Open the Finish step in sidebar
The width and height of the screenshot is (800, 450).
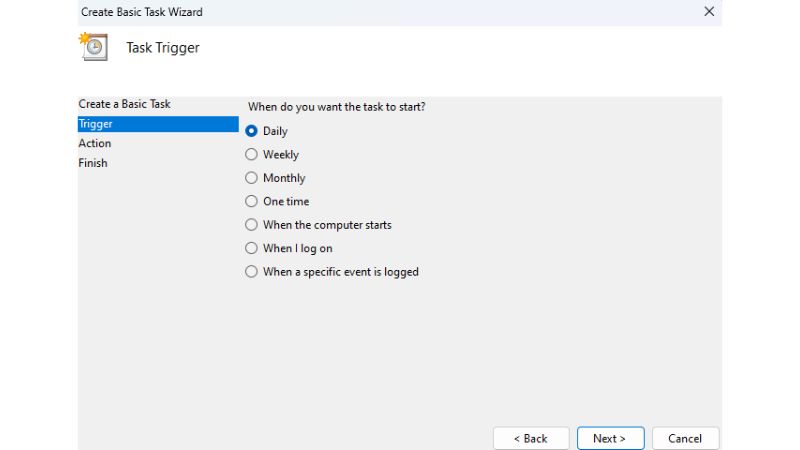point(93,163)
